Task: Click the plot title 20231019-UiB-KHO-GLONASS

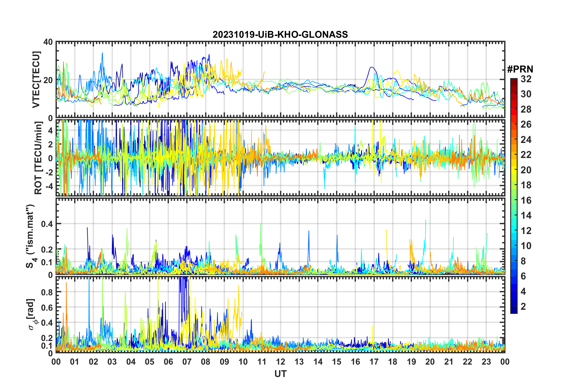Action: click(280, 34)
